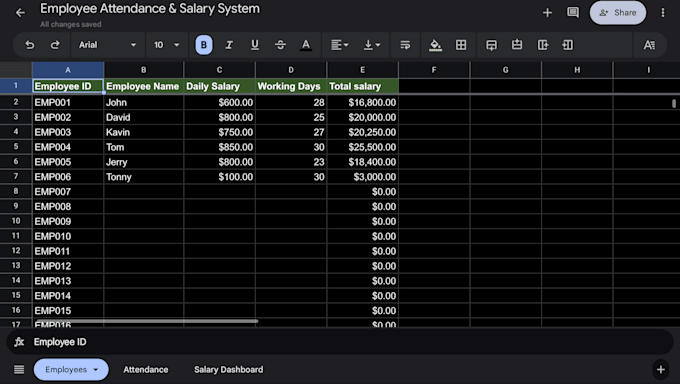Open the fill color bucket

[x=435, y=45]
